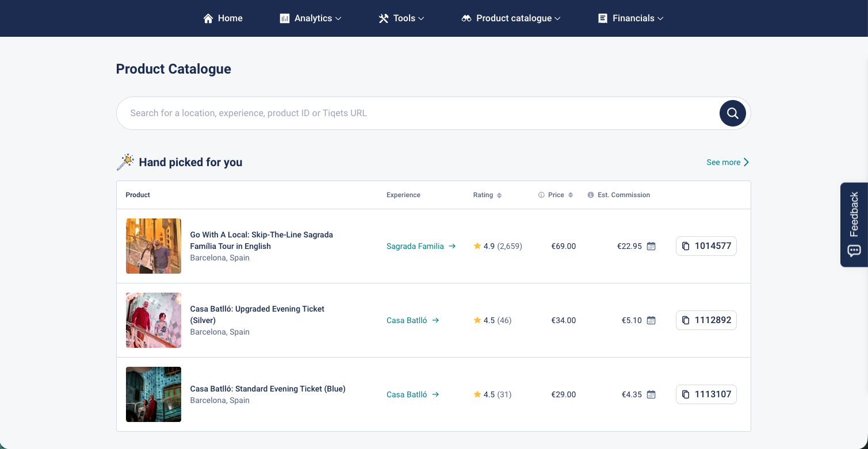Image resolution: width=868 pixels, height=449 pixels.
Task: Click the €69.00 price cell
Action: [x=563, y=246]
